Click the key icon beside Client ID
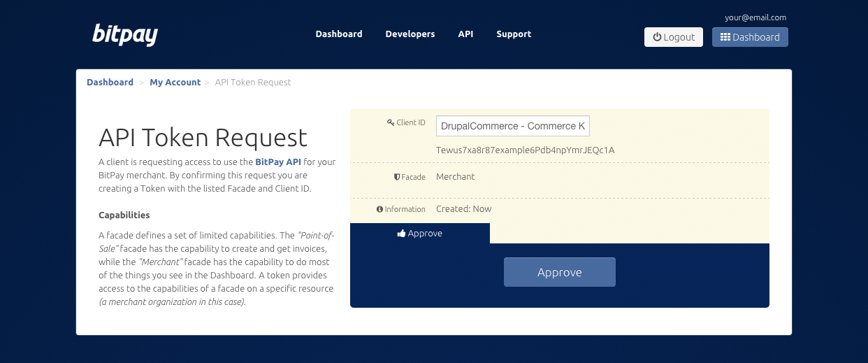Screen dimensions: 868x363 [391, 122]
